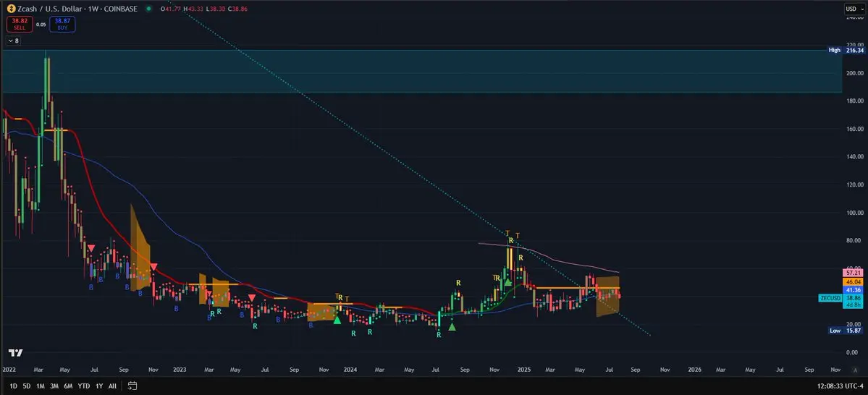868x395 pixels.
Task: Select the 6M date range
Action: (68, 386)
